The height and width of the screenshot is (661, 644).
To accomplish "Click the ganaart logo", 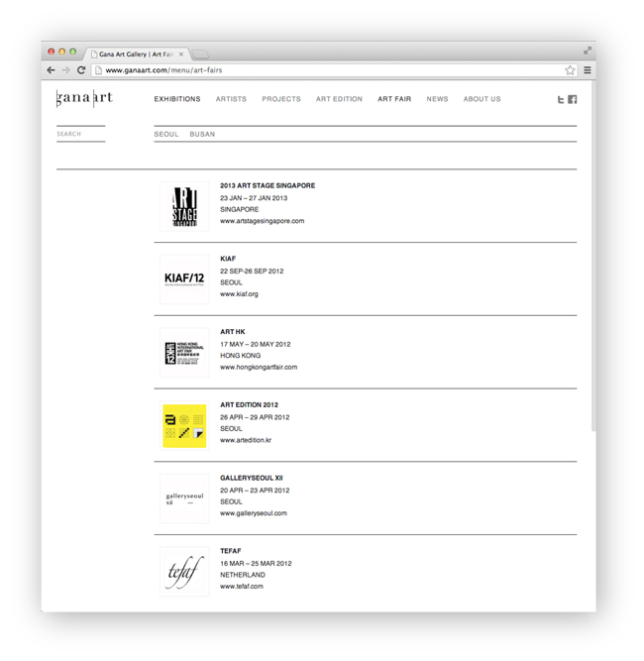I will pyautogui.click(x=84, y=98).
